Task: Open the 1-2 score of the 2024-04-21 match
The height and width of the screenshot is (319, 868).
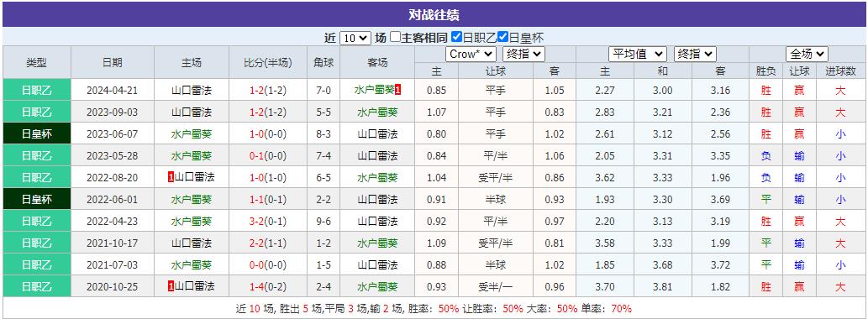Action: (257, 90)
